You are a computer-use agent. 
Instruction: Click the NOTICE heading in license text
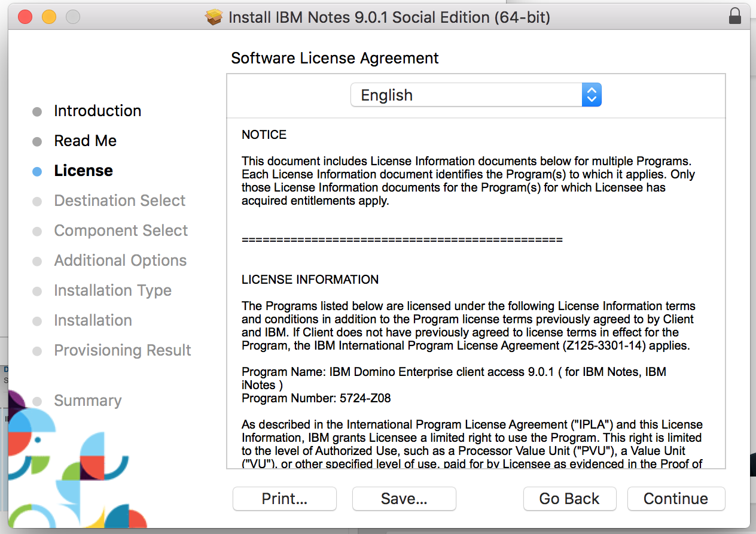click(x=264, y=135)
